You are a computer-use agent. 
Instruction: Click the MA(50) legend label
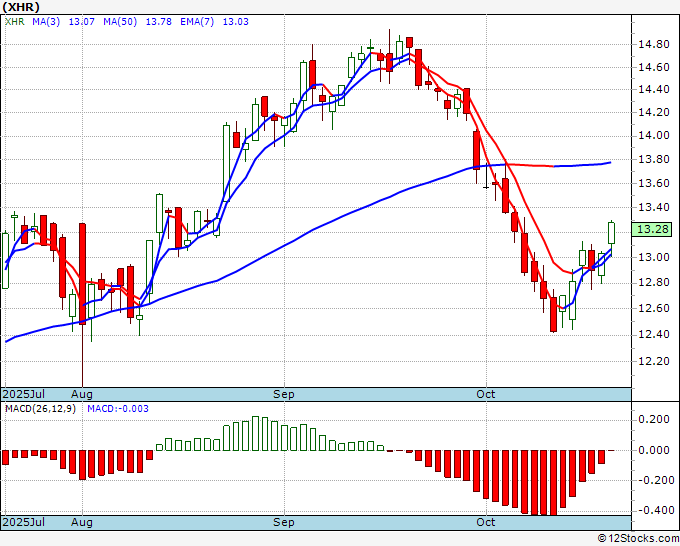pyautogui.click(x=120, y=22)
